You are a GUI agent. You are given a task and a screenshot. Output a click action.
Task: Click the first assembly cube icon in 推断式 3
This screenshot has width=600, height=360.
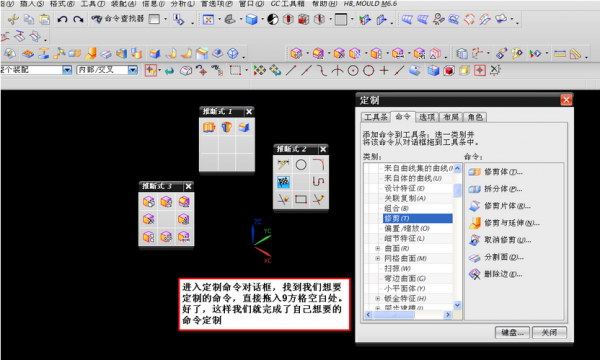pyautogui.click(x=149, y=202)
